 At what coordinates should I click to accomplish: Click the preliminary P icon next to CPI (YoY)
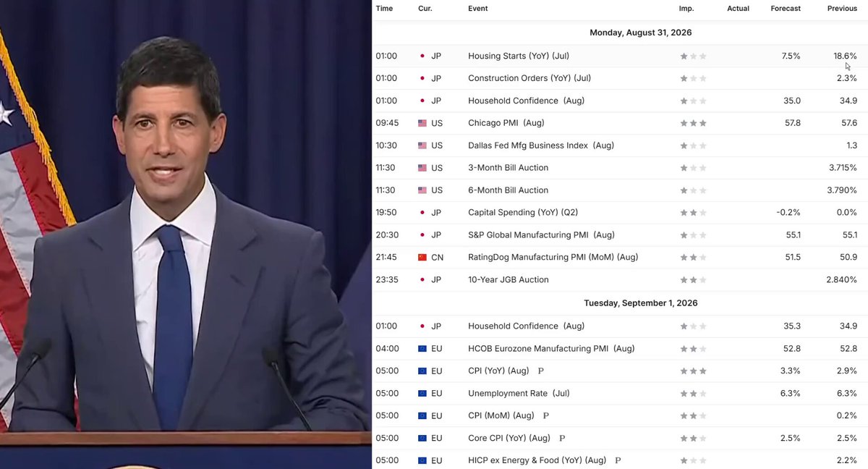(x=540, y=371)
